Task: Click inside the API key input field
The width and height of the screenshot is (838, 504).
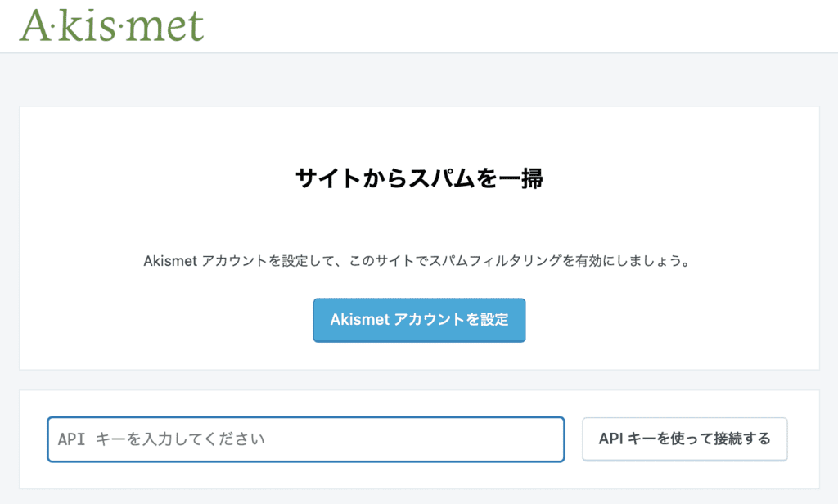Action: (306, 439)
